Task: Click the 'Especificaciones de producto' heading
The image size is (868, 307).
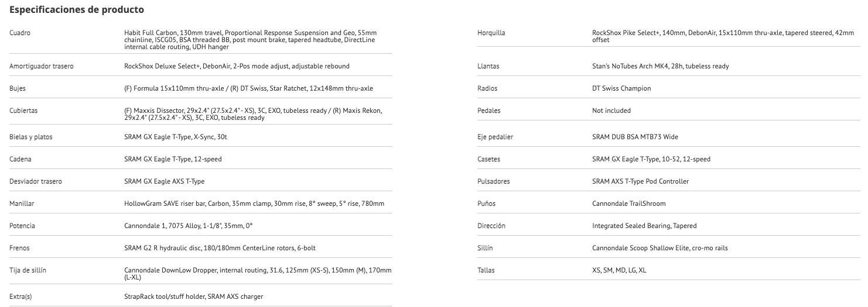Action: click(77, 10)
